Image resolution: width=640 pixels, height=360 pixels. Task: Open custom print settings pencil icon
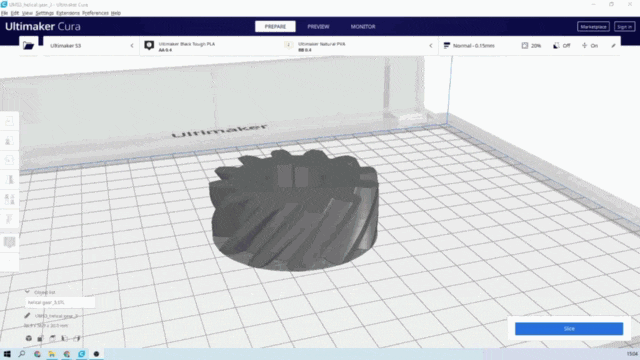(613, 46)
